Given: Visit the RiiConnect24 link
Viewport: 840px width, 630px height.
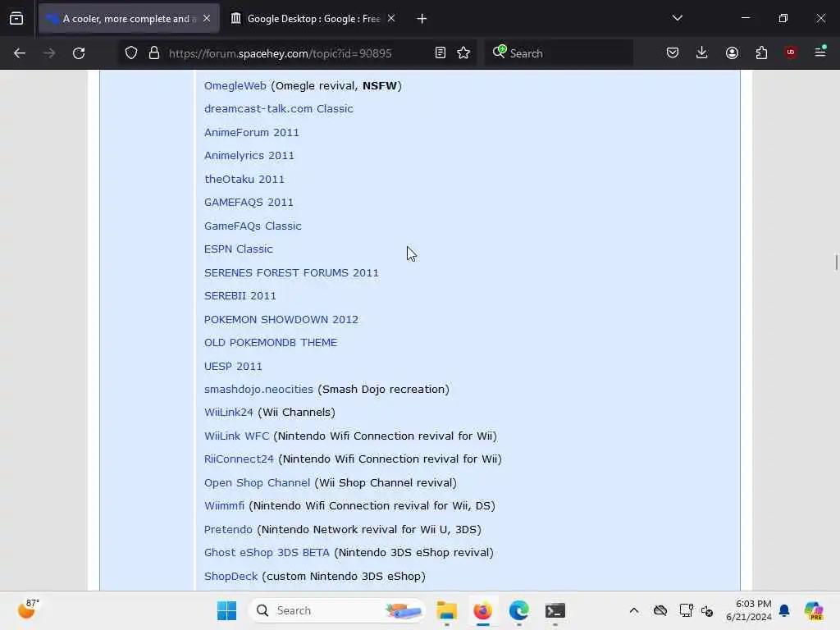Looking at the screenshot, I should [239, 459].
